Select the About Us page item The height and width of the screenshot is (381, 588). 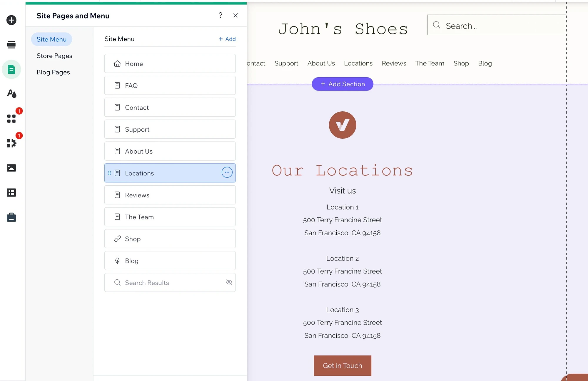170,151
